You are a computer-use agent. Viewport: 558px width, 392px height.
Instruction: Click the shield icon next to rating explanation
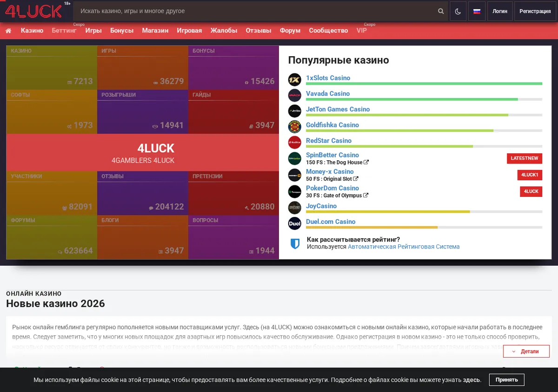(295, 244)
